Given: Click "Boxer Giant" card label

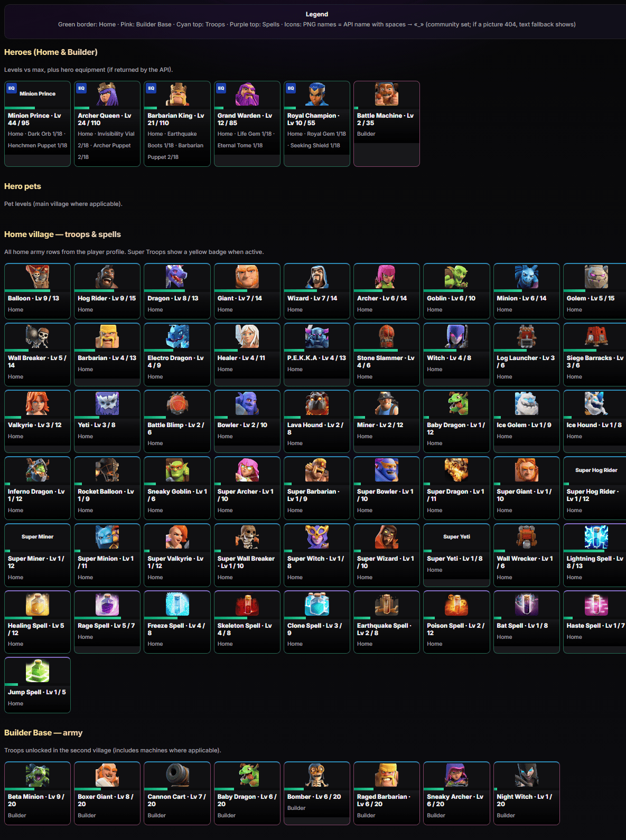Looking at the screenshot, I should [106, 800].
